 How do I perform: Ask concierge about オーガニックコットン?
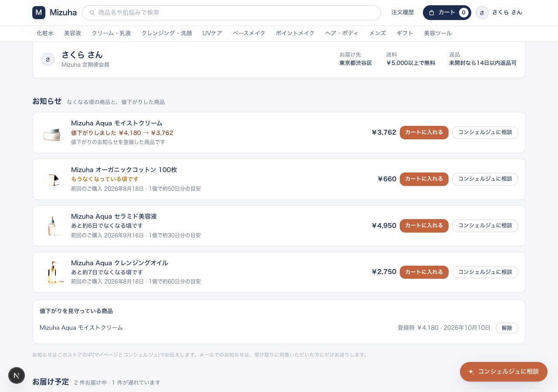pos(485,179)
